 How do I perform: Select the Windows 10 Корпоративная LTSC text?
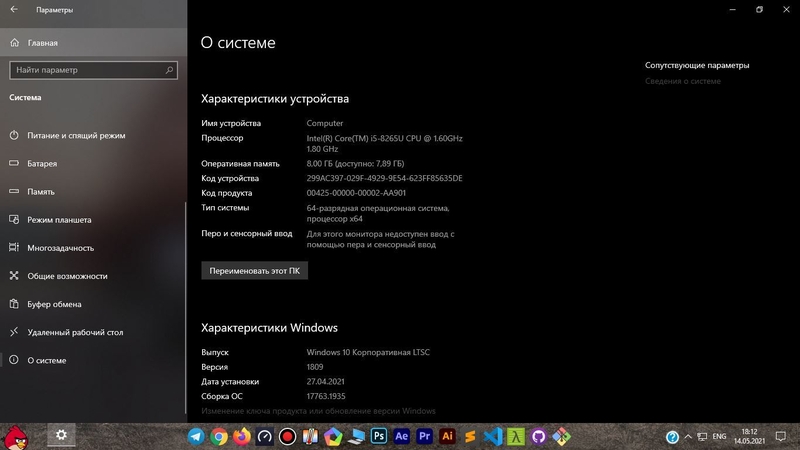click(x=368, y=352)
